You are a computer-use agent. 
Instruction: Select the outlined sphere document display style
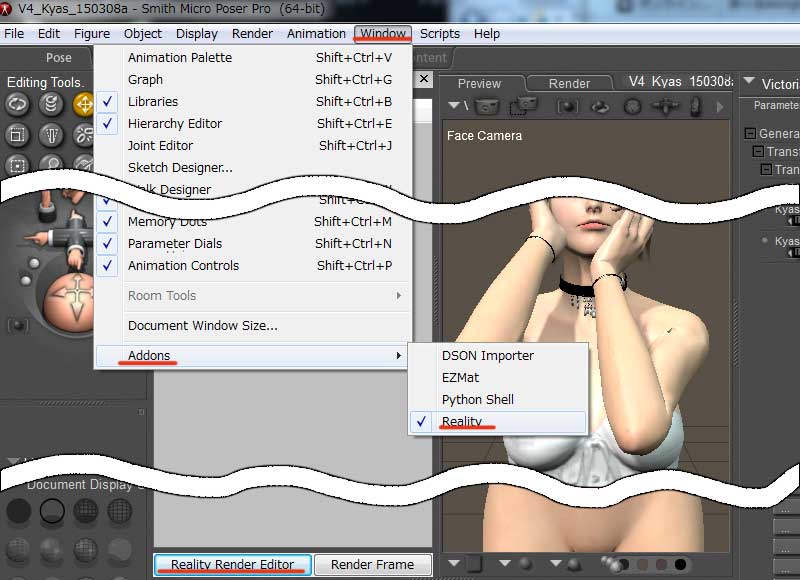tap(52, 511)
